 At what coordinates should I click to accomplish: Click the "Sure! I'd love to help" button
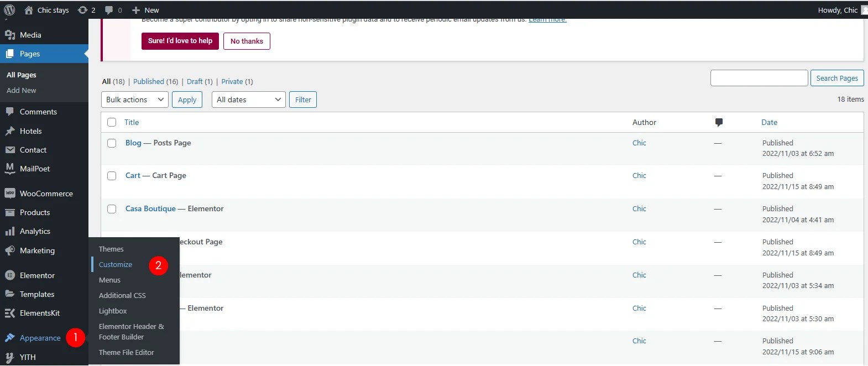point(180,41)
